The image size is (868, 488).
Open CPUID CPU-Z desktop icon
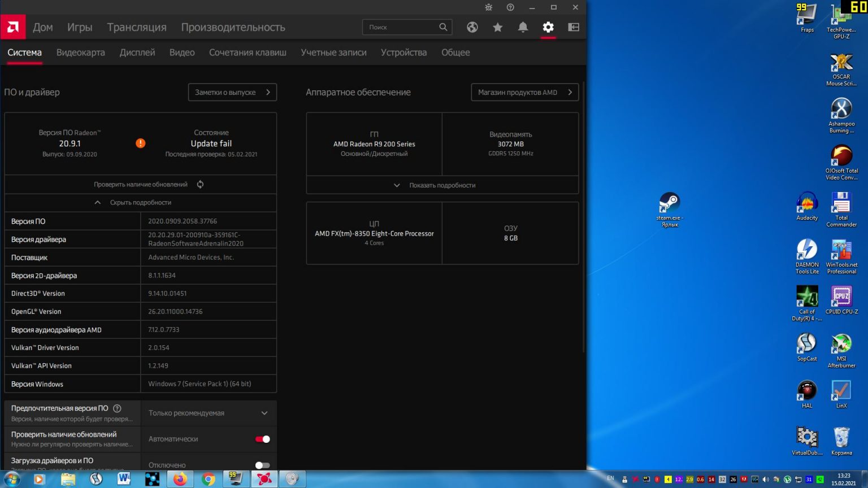841,299
